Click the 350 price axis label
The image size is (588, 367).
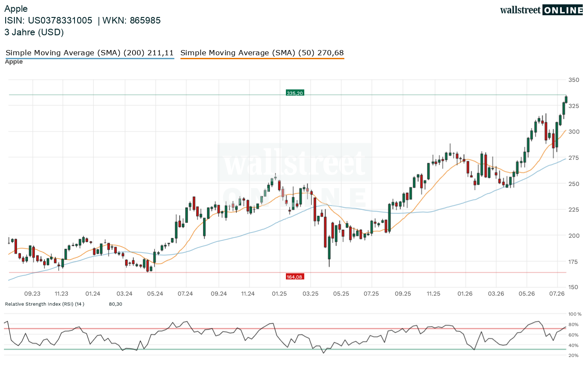pos(574,80)
